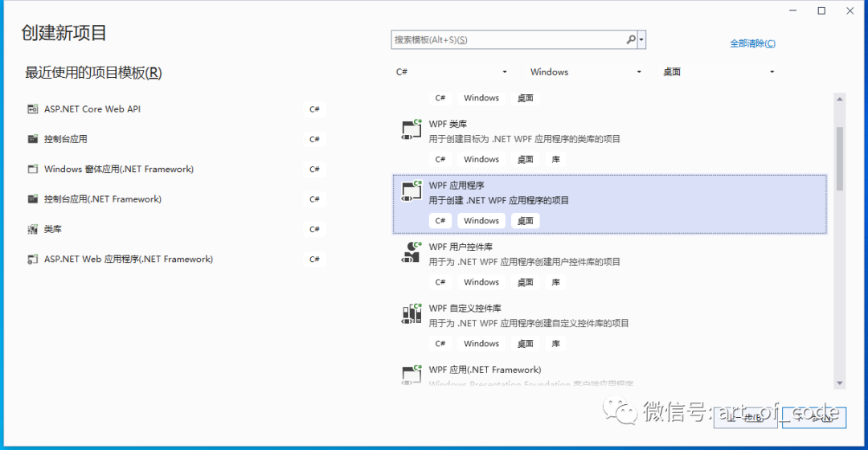The height and width of the screenshot is (450, 868).
Task: Select 控制台应用 from recent templates
Action: (x=65, y=139)
